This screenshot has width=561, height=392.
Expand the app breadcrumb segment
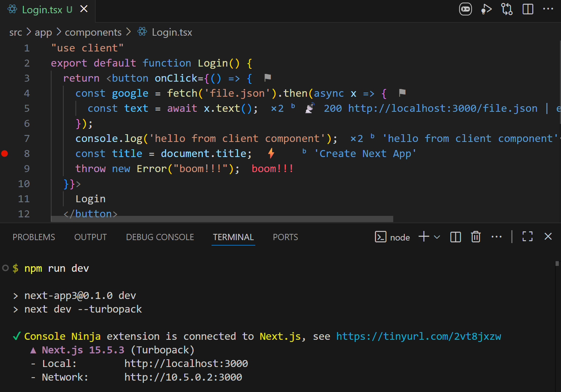coord(43,32)
